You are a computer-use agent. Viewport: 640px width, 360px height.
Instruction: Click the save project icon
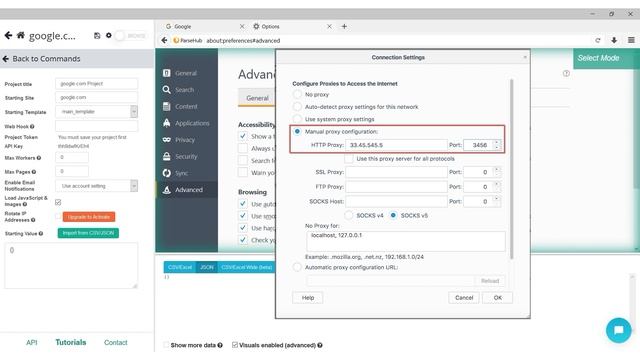click(x=97, y=36)
